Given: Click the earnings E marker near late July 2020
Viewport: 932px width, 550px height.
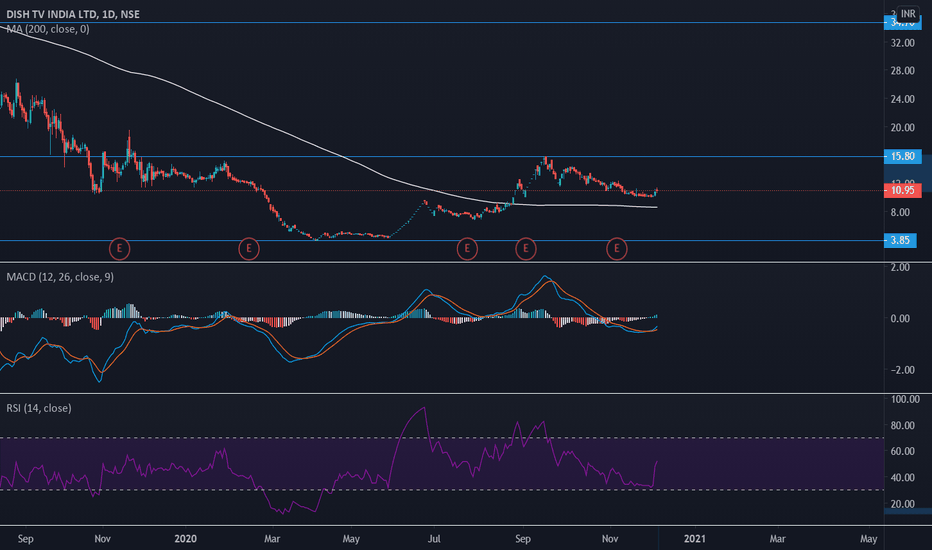Looking at the screenshot, I should coord(467,249).
